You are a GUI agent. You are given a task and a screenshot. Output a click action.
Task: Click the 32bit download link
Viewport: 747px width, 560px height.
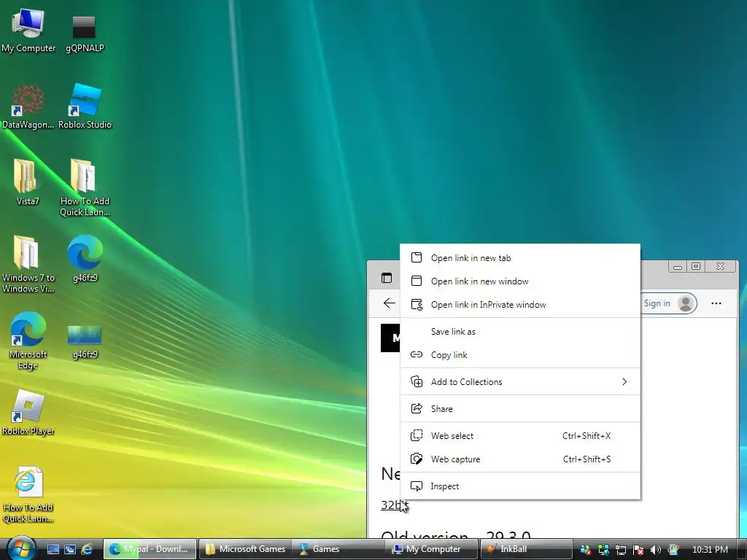pyautogui.click(x=394, y=505)
